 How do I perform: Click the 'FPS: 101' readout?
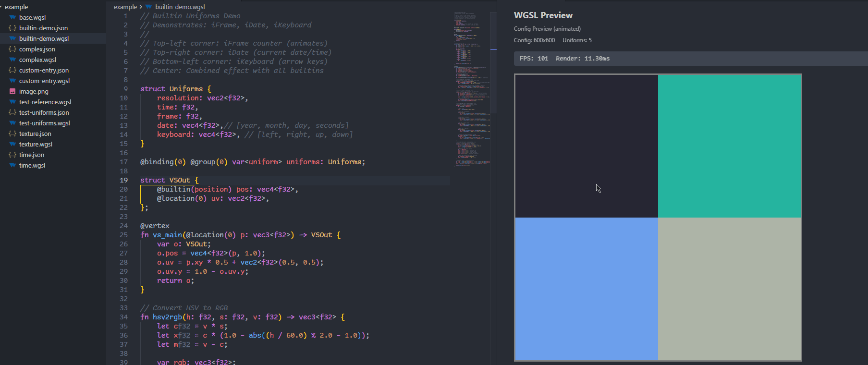pyautogui.click(x=534, y=59)
